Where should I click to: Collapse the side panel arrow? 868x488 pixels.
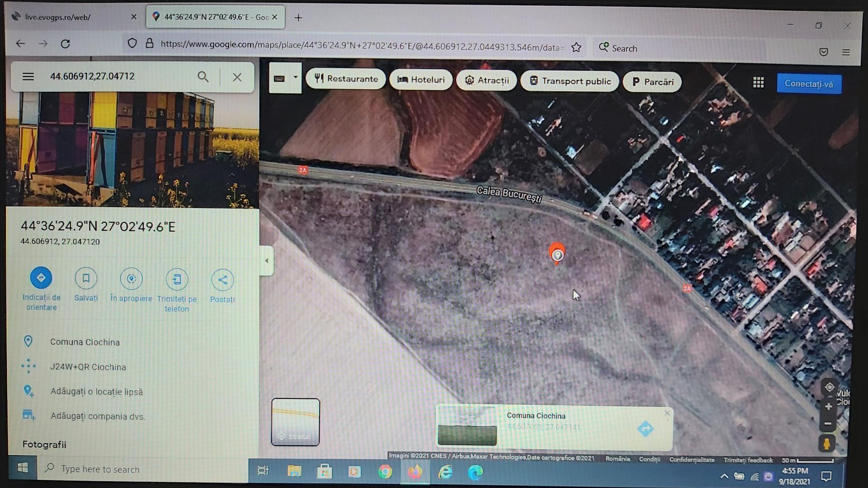(x=267, y=261)
